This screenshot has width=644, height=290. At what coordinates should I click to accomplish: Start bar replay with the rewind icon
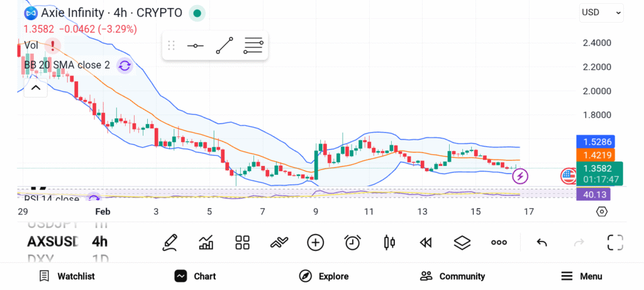point(426,242)
